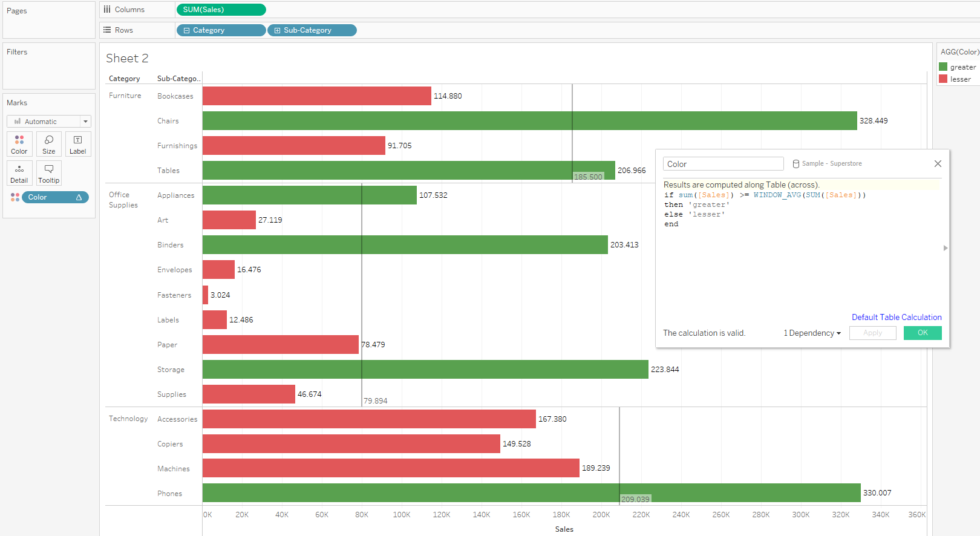Select the red 'lesser' legend swatch
Viewport: 980px width, 536px height.
point(943,79)
